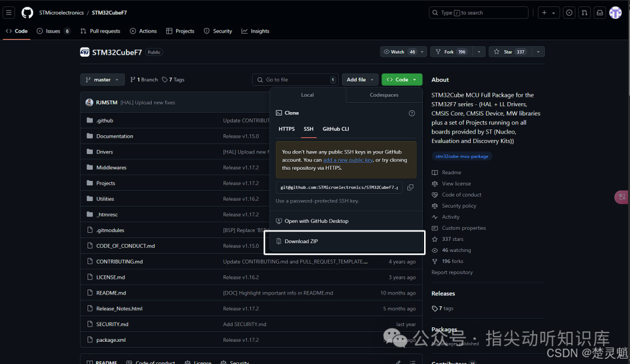This screenshot has height=364, width=630.
Task: Click the stm32cube-mcu-package topic tag
Action: pos(461,156)
